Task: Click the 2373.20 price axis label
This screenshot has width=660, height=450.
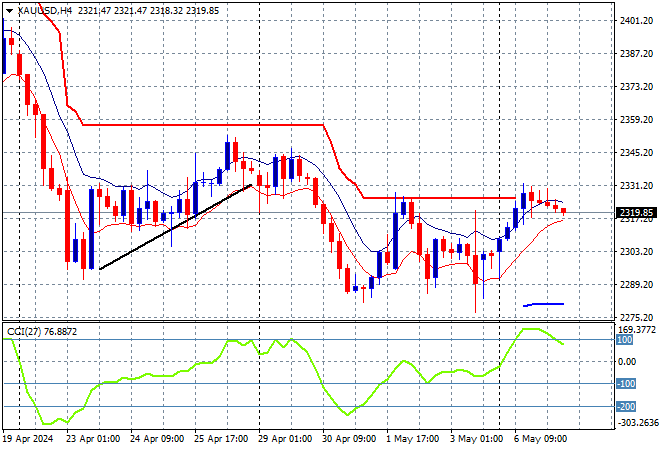Action: point(636,86)
